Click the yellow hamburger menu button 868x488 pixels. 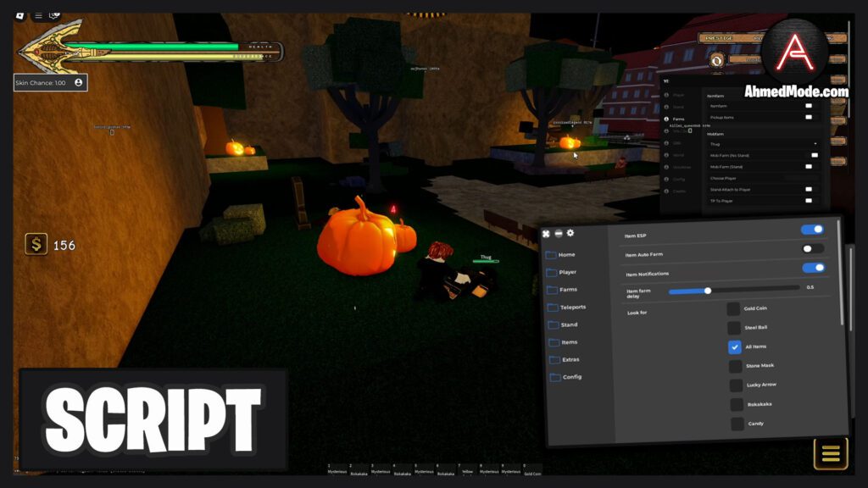click(830, 454)
